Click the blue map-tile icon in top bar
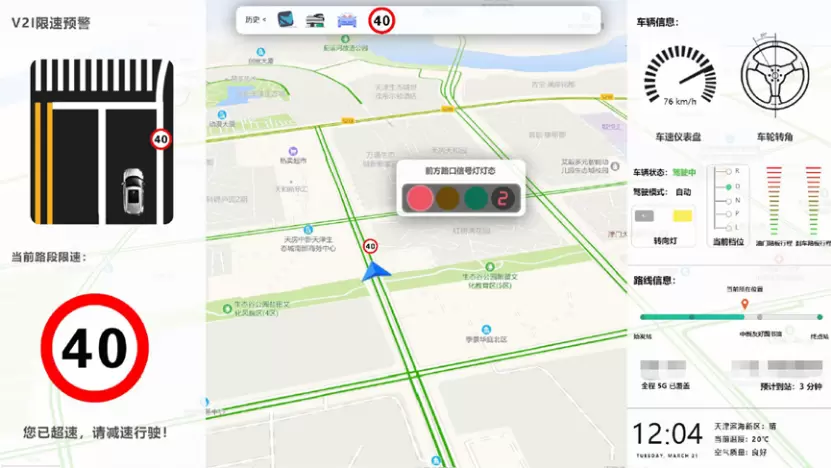 click(286, 20)
